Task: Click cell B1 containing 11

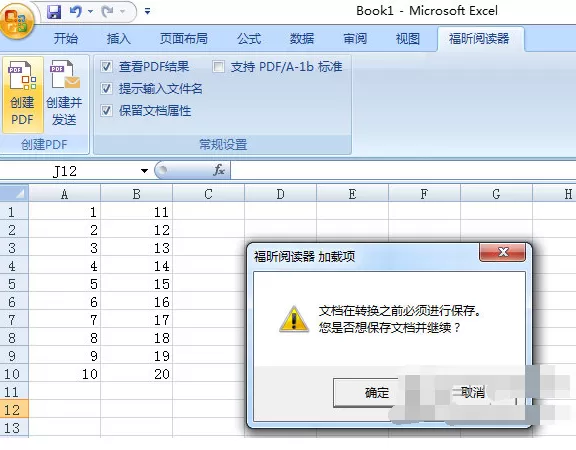Action: [x=136, y=212]
